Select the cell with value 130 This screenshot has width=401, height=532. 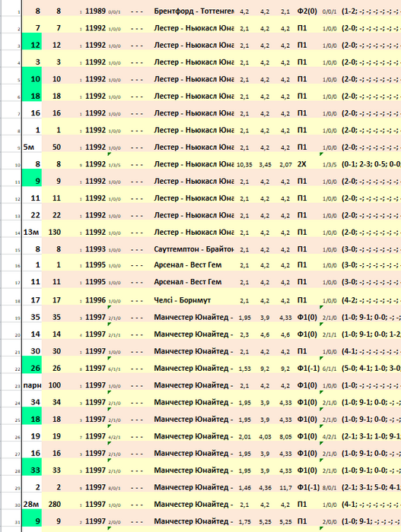(54, 232)
